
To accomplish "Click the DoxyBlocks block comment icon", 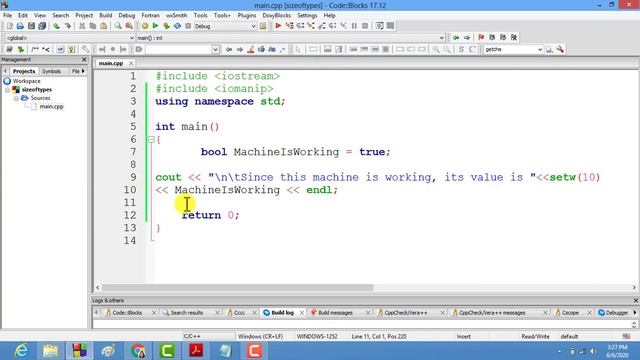I will point(35,49).
